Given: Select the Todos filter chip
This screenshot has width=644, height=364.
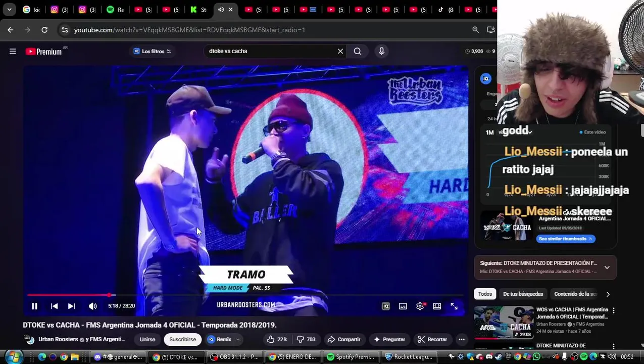Looking at the screenshot, I should pos(485,294).
